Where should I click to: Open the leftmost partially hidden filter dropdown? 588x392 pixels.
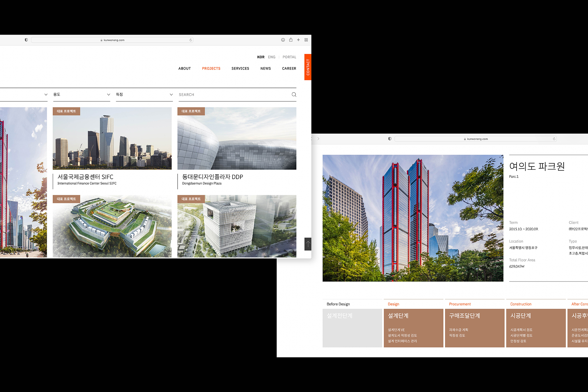[x=24, y=95]
